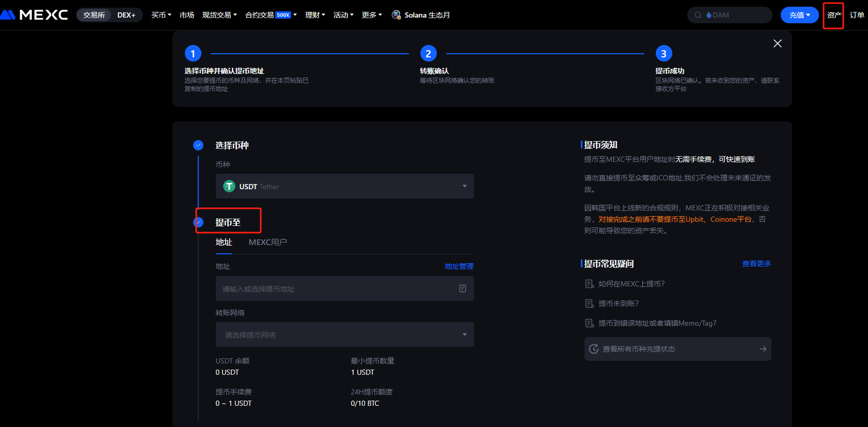Open Solana 生态月 promotion
Viewport: 868px width, 427px height.
point(421,15)
